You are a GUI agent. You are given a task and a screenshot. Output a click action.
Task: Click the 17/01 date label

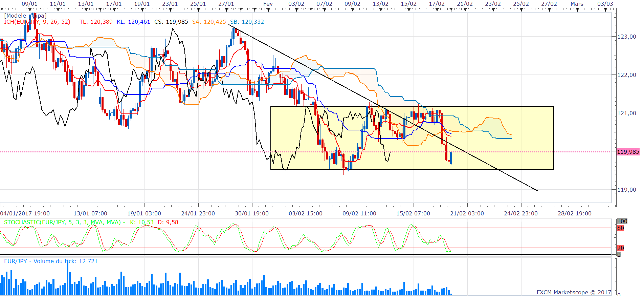pyautogui.click(x=114, y=4)
